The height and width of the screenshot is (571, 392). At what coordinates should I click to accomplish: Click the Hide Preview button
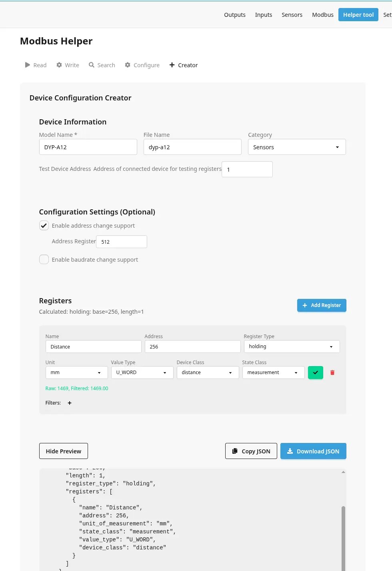63,451
